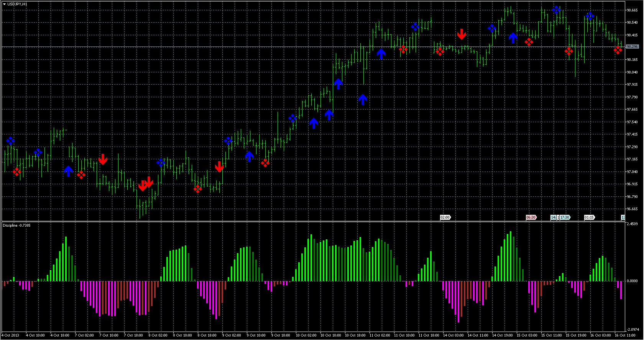Click the pink 06:30 event marker

(531, 217)
